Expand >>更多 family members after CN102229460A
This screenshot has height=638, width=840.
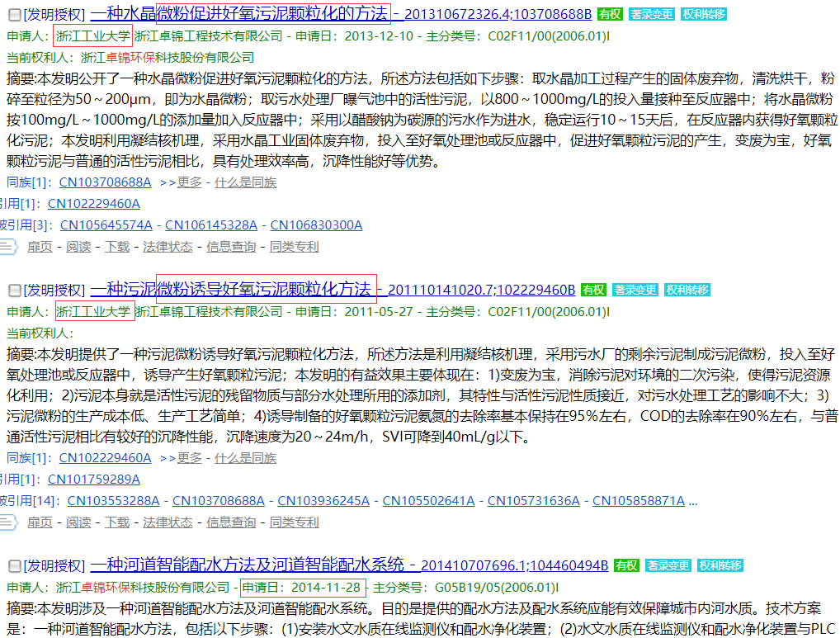click(x=180, y=458)
